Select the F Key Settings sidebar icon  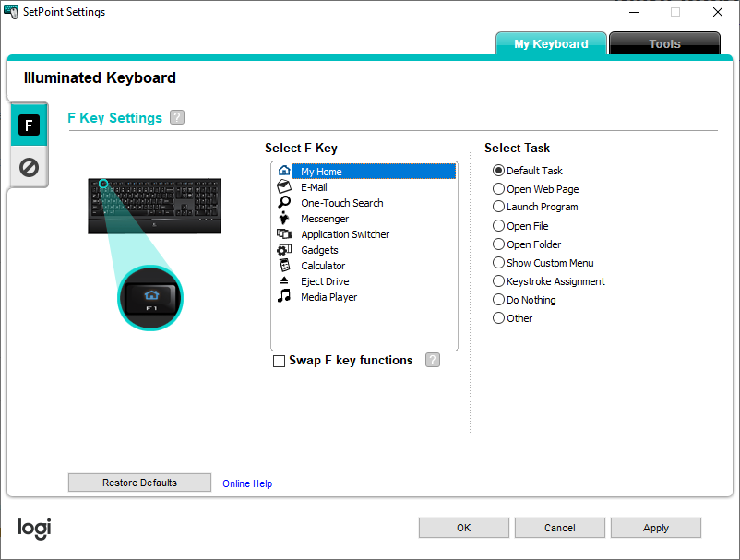[29, 125]
